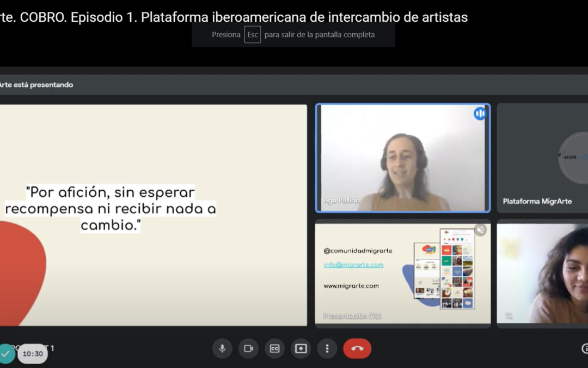The image size is (588, 368).
Task: Select the Presentación (Tú) tile
Action: point(403,273)
